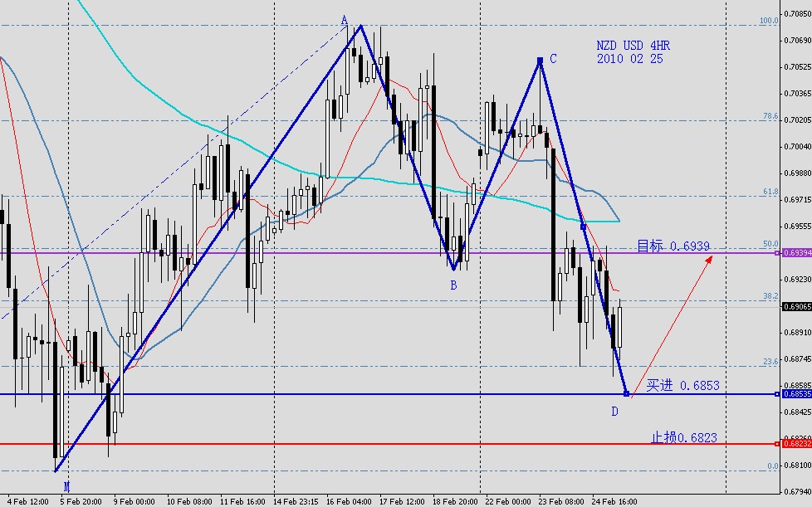The width and height of the screenshot is (812, 507).
Task: Click the 22 Feb 00:00 axis label
Action: click(506, 501)
